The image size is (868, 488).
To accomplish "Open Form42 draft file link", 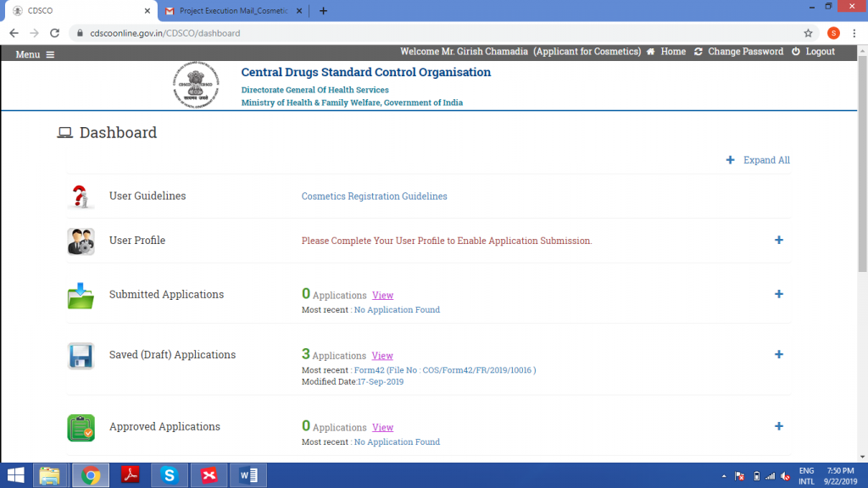I will pyautogui.click(x=445, y=370).
